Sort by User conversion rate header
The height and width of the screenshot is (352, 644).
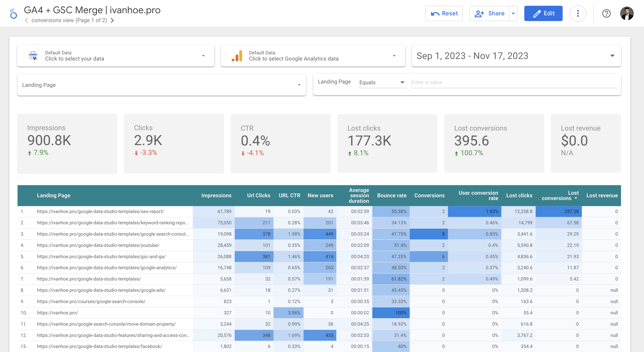coord(478,196)
